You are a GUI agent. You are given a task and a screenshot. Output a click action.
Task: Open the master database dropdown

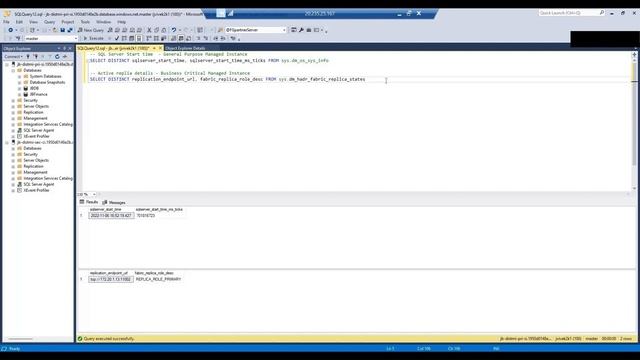click(76, 38)
